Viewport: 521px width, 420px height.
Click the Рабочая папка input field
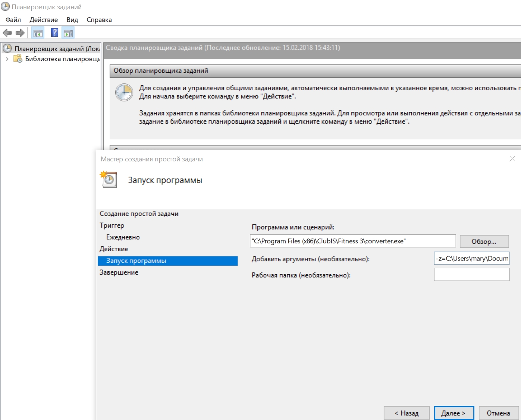472,275
